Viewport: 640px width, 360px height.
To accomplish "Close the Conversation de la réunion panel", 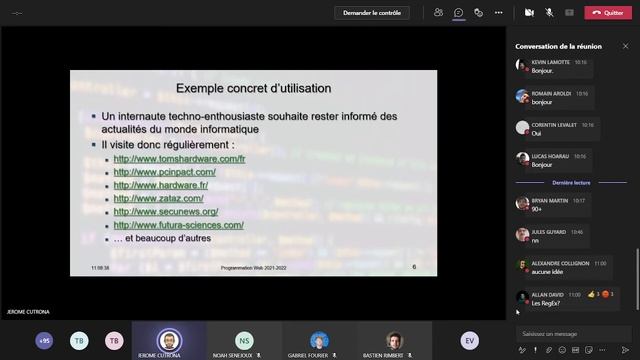I will click(x=625, y=46).
